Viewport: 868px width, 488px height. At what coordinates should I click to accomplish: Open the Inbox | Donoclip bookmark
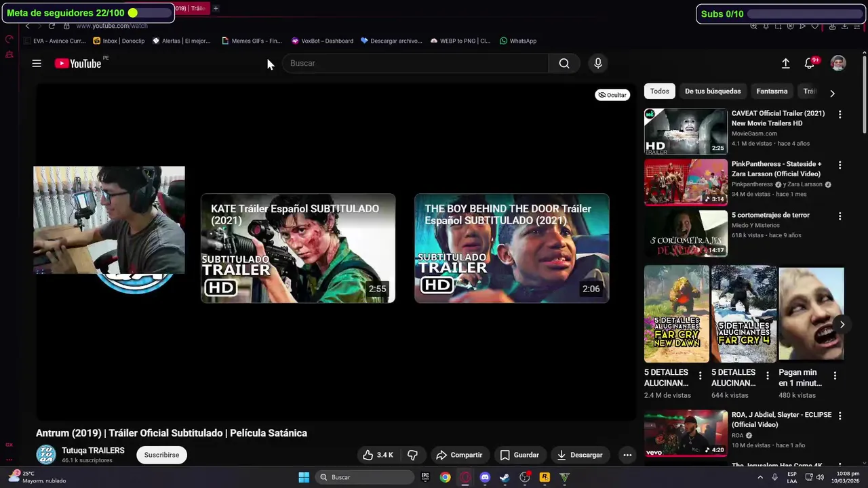pos(119,41)
